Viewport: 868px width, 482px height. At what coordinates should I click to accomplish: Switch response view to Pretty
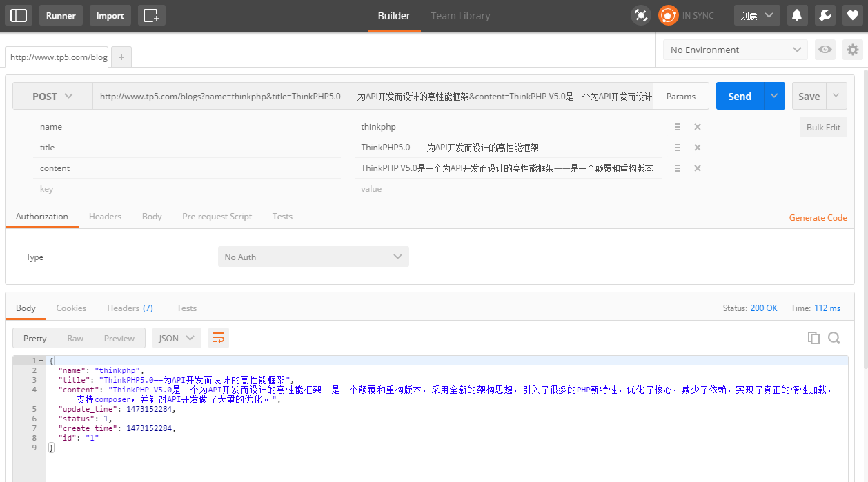pyautogui.click(x=35, y=338)
